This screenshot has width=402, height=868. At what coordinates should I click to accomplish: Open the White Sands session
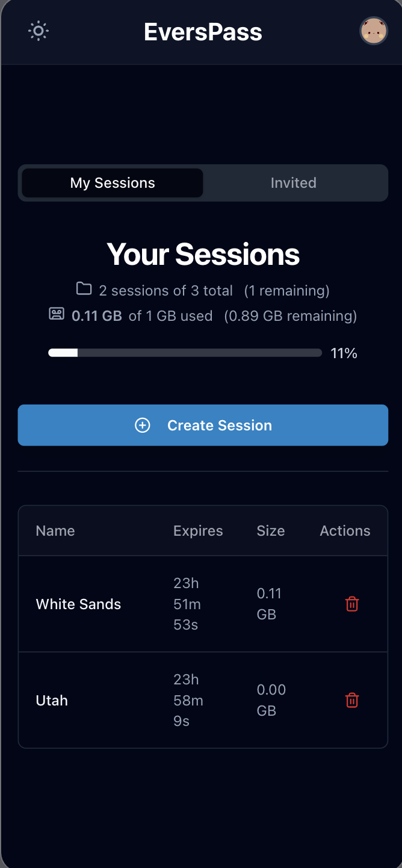click(x=78, y=604)
